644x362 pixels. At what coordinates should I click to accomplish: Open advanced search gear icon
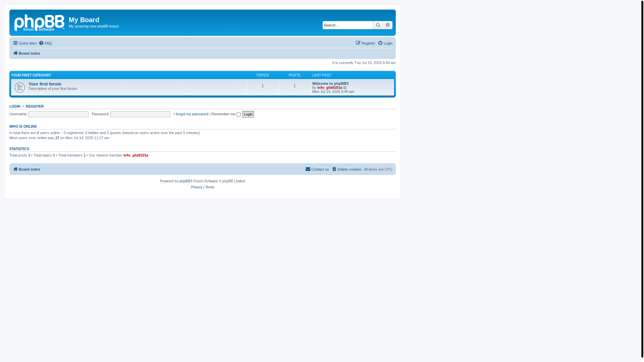click(x=388, y=25)
